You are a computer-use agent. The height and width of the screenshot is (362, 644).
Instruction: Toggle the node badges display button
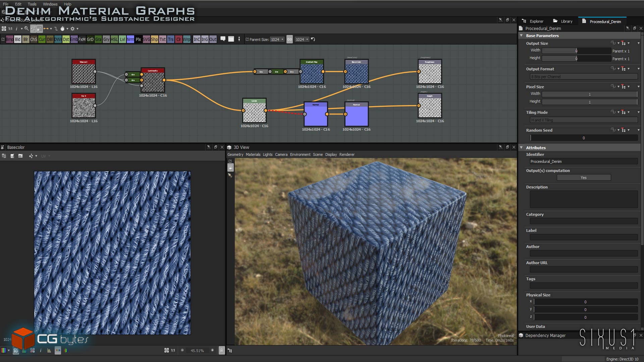(40, 29)
